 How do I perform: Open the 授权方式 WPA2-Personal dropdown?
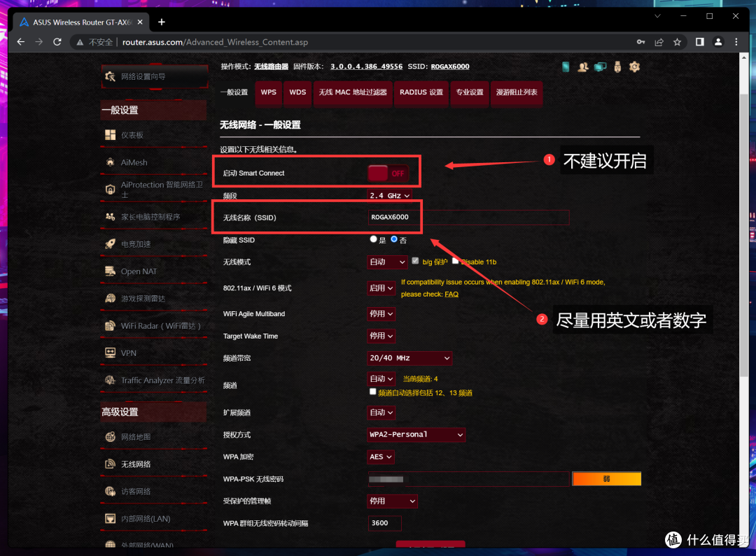point(416,435)
